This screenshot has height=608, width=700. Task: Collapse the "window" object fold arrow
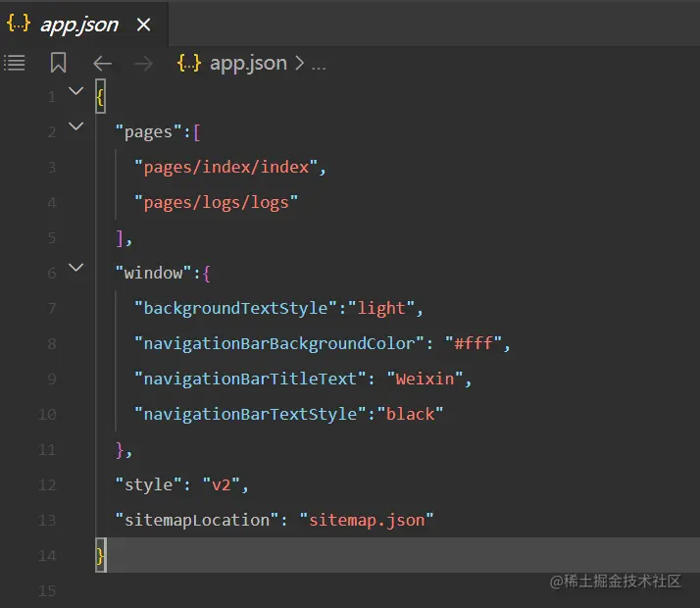(x=75, y=268)
